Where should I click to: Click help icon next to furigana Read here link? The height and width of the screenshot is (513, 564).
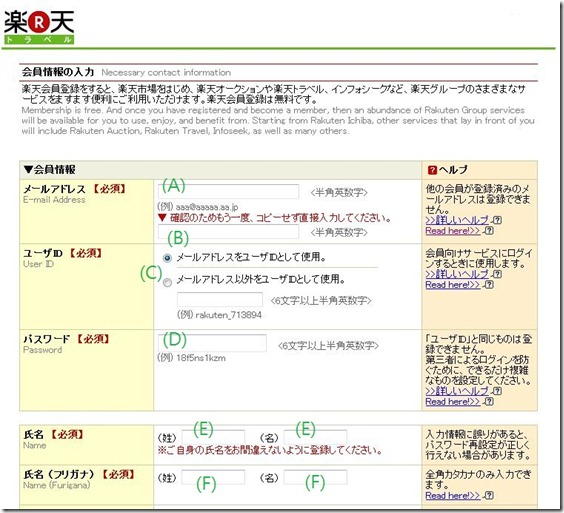pyautogui.click(x=489, y=495)
